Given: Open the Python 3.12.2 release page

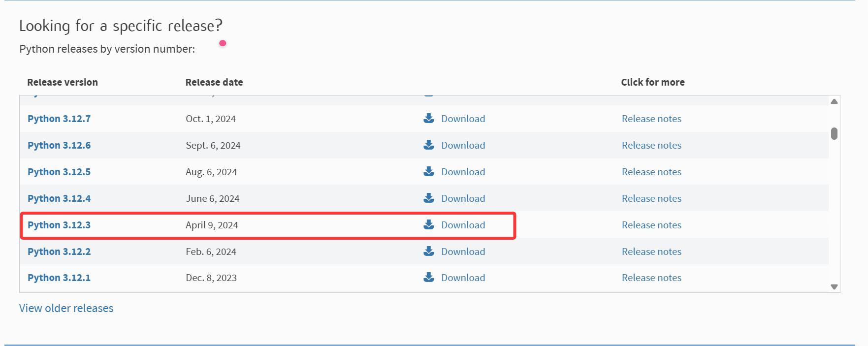Looking at the screenshot, I should 59,252.
